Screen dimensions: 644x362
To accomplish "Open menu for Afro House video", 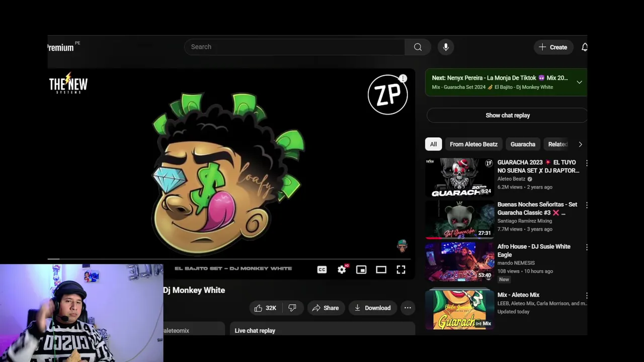I will click(x=586, y=247).
